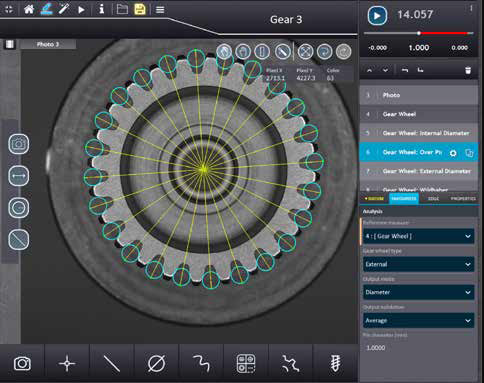Go to the Home screen icon

point(29,9)
